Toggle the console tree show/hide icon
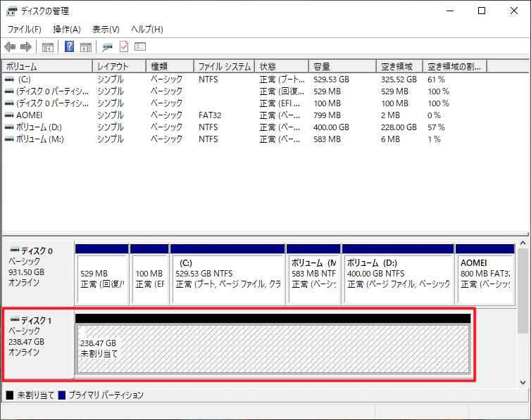This screenshot has height=420, width=531. (47, 46)
